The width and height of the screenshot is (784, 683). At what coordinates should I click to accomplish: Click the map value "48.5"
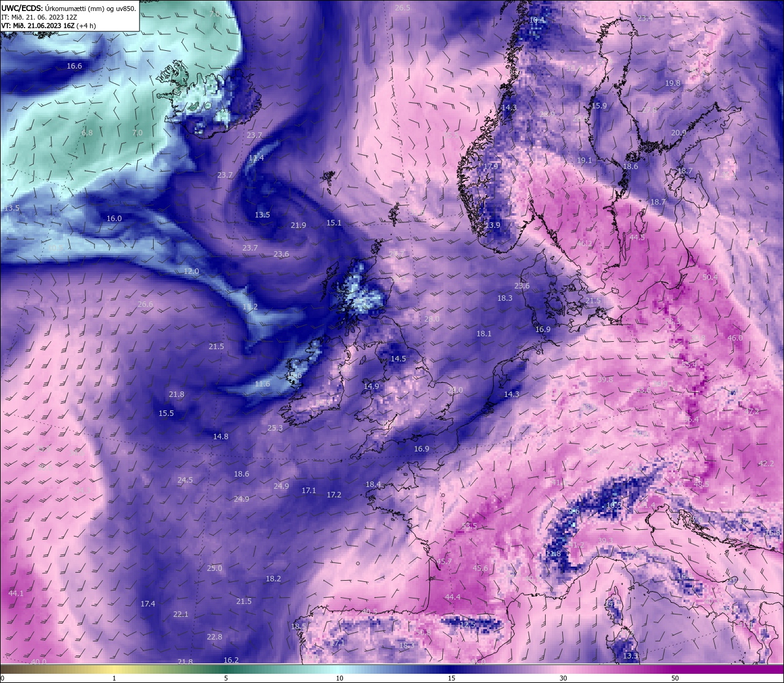coord(701,484)
